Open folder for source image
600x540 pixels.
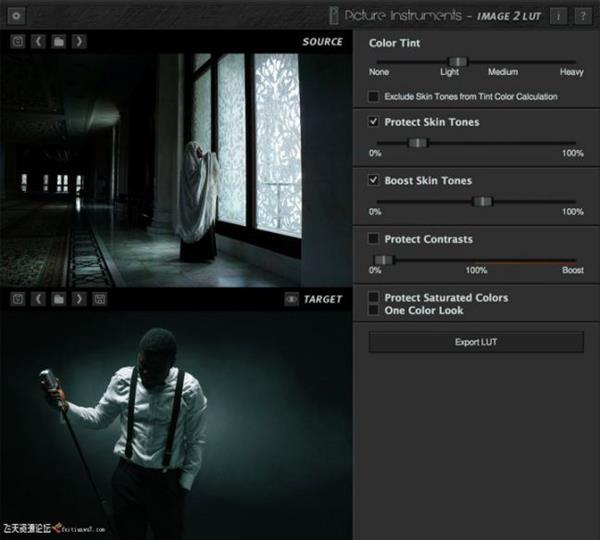(x=59, y=42)
